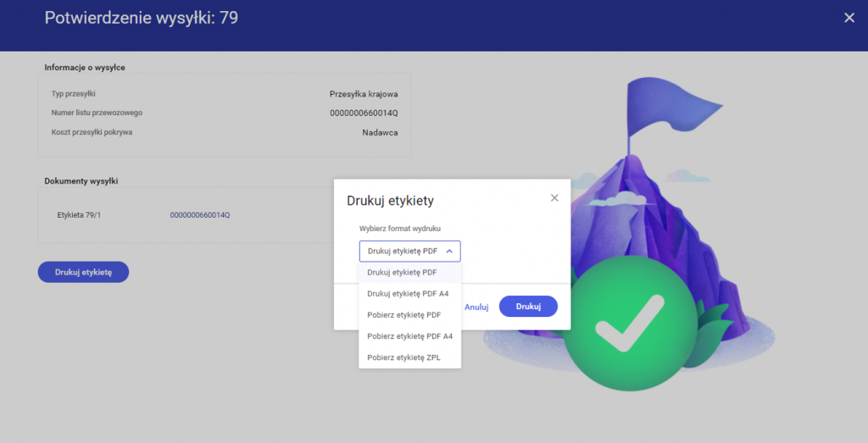Close the Potwierdzenie wysyłki page

coord(849,19)
